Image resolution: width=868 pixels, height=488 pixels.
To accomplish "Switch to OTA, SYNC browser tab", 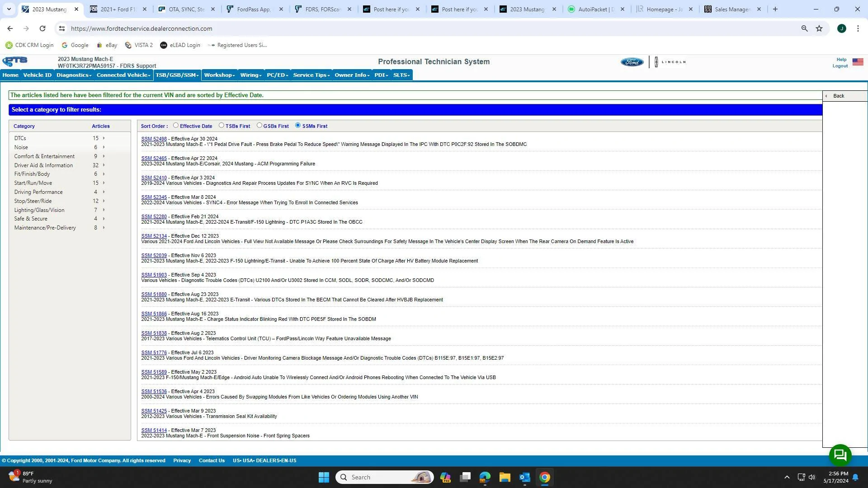I will tap(186, 9).
